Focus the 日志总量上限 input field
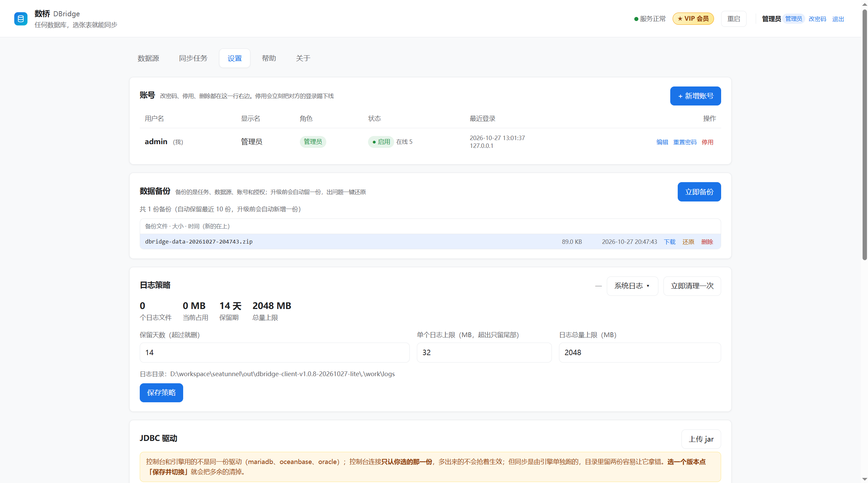Image resolution: width=868 pixels, height=483 pixels. tap(640, 352)
